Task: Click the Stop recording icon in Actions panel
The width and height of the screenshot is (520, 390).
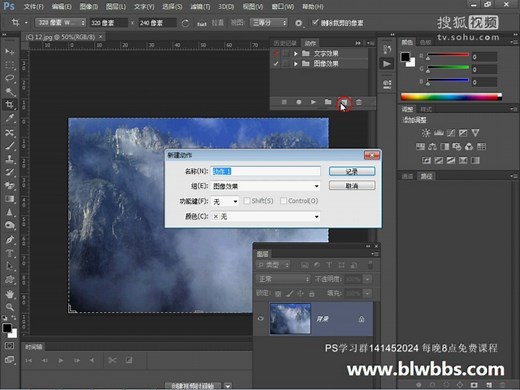Action: pyautogui.click(x=284, y=102)
